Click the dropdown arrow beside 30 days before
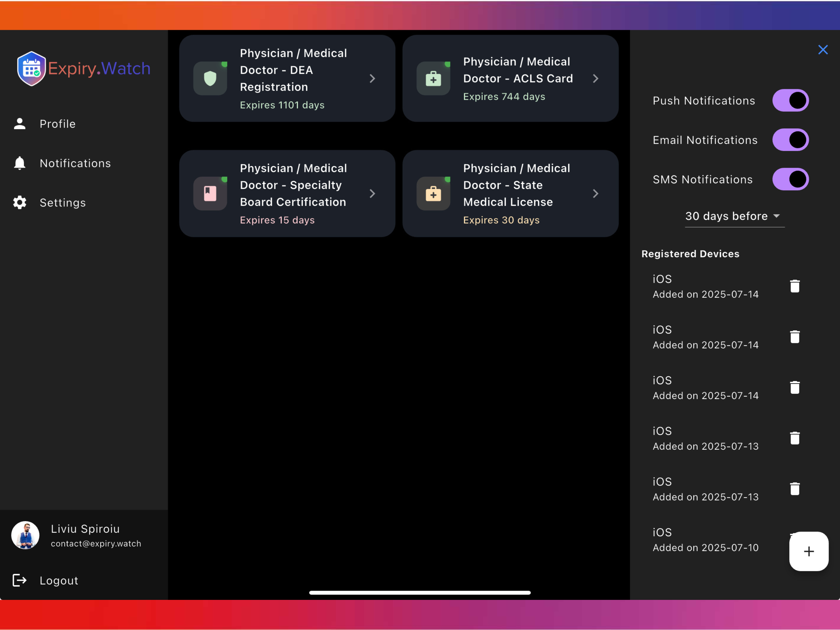840x630 pixels. (x=777, y=216)
